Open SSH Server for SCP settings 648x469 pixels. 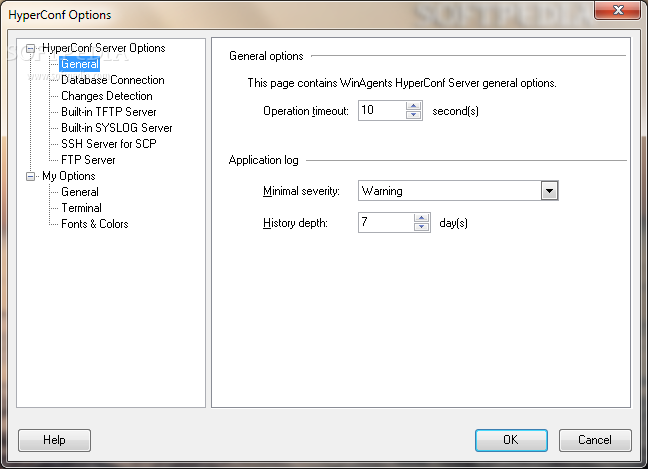coord(109,144)
